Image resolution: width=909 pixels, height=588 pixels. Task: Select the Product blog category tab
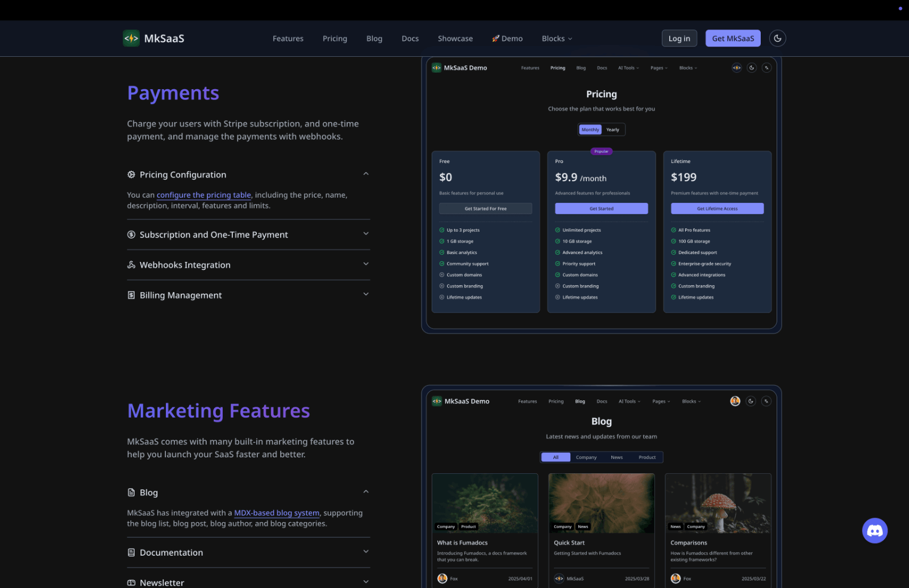(647, 457)
